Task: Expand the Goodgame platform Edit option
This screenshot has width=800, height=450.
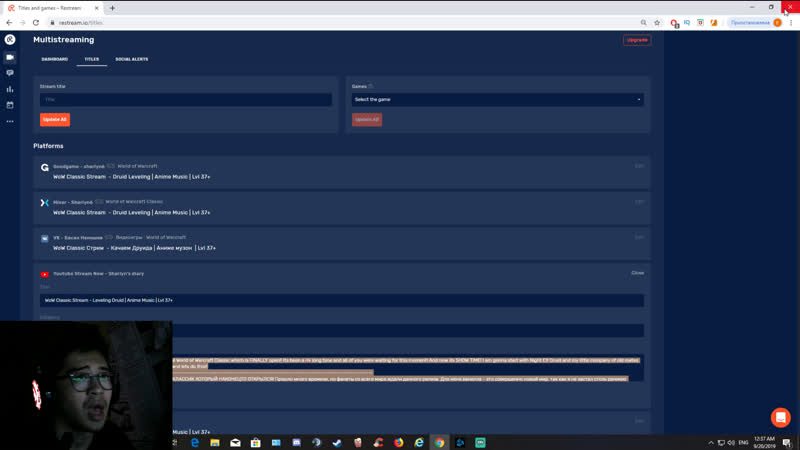Action: [x=639, y=166]
